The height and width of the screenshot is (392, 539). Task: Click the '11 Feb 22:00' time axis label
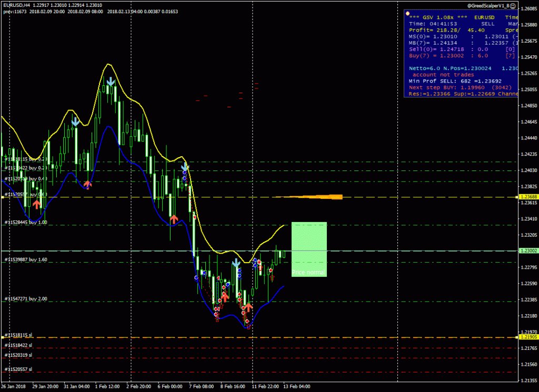[x=265, y=387]
